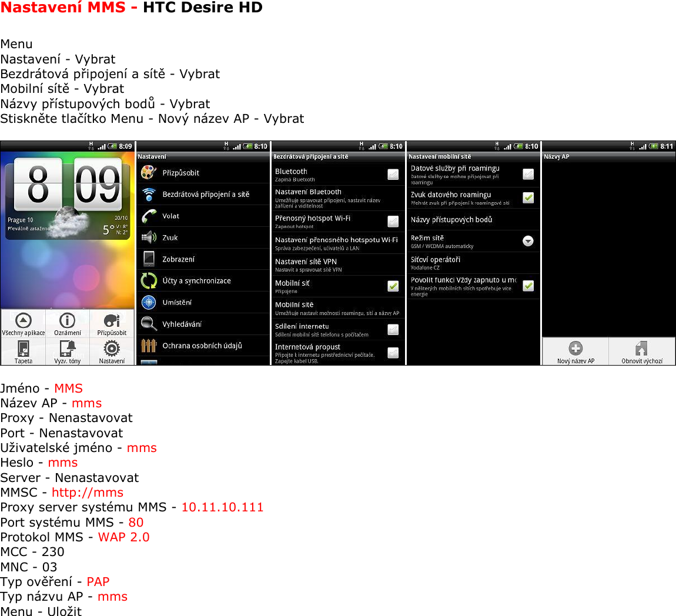
Task: Tap the Všechny aplikace icon
Action: [x=24, y=320]
